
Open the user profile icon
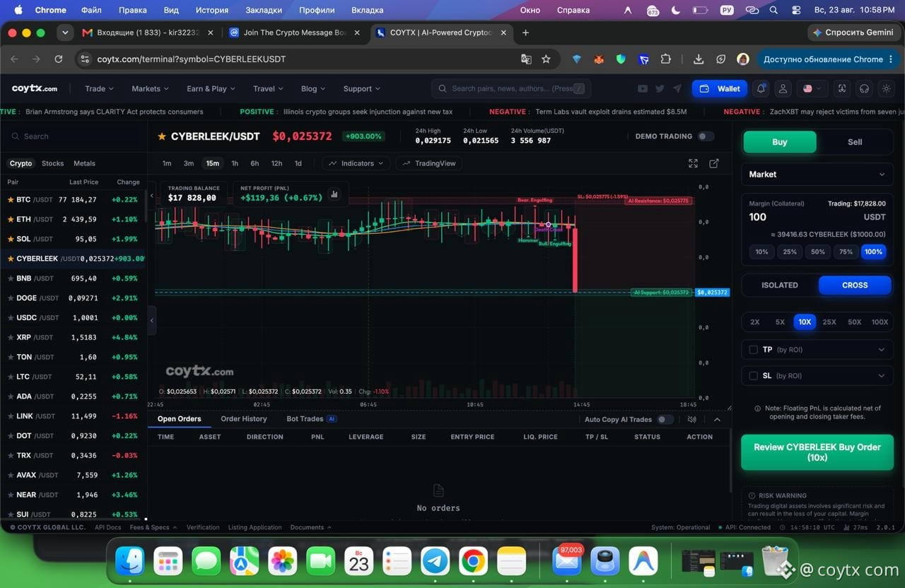tap(783, 88)
